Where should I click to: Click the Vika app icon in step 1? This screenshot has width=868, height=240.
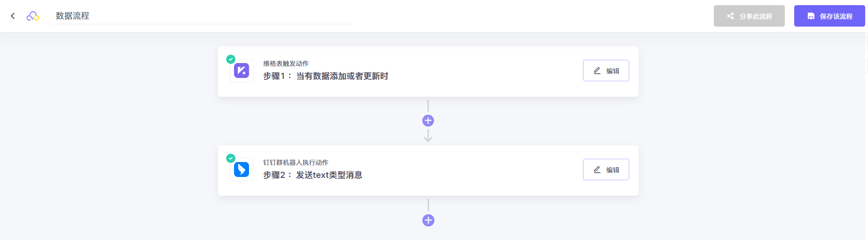pos(242,71)
